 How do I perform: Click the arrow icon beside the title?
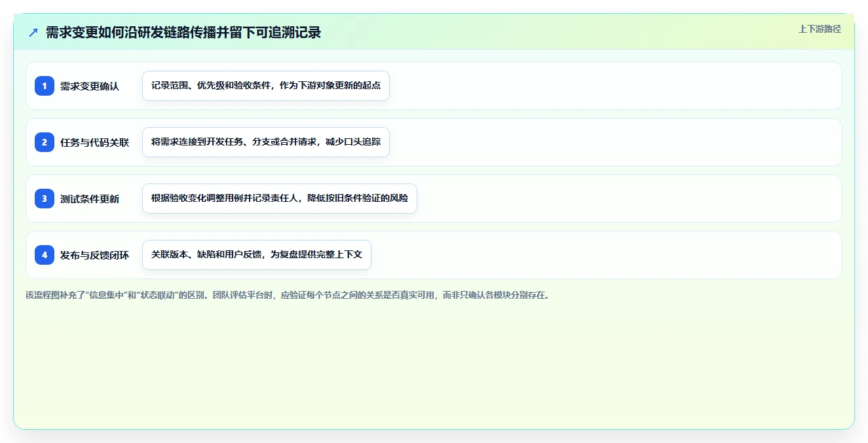click(x=33, y=32)
